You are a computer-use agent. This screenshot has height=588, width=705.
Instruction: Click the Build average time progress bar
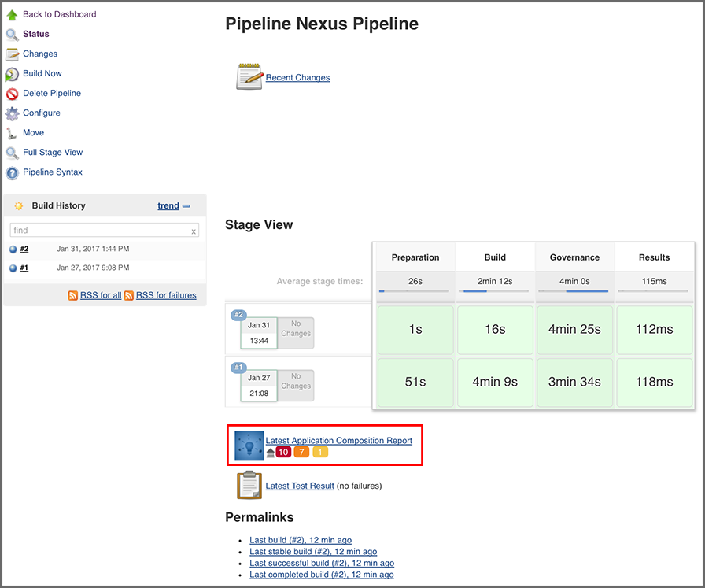coord(493,291)
